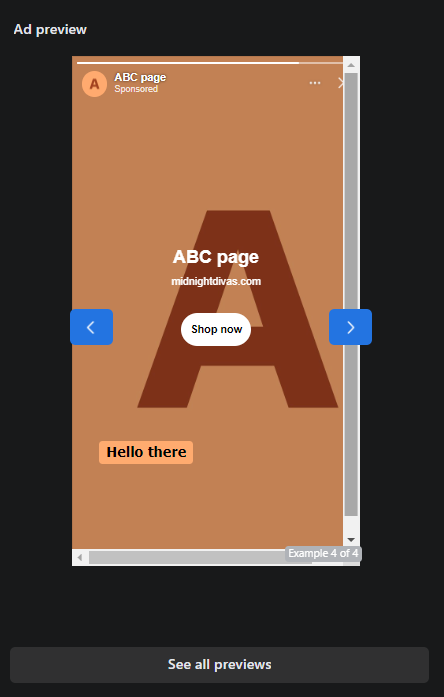Close the story with the X icon
Image resolution: width=444 pixels, height=697 pixels.
coord(340,83)
